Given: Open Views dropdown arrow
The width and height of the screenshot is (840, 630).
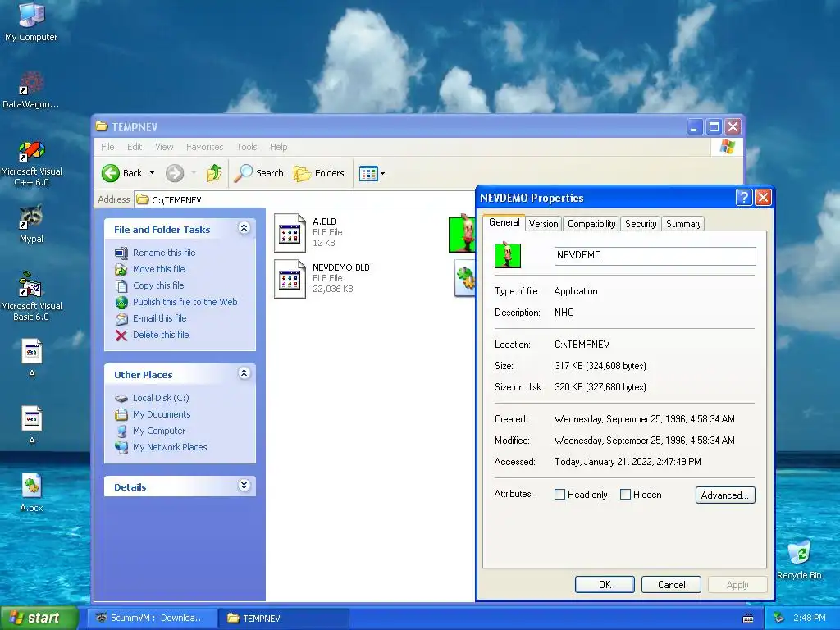Looking at the screenshot, I should pos(382,174).
